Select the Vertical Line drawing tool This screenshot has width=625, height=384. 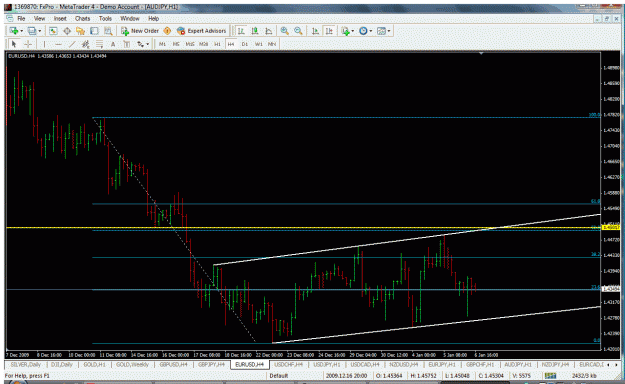coord(44,44)
